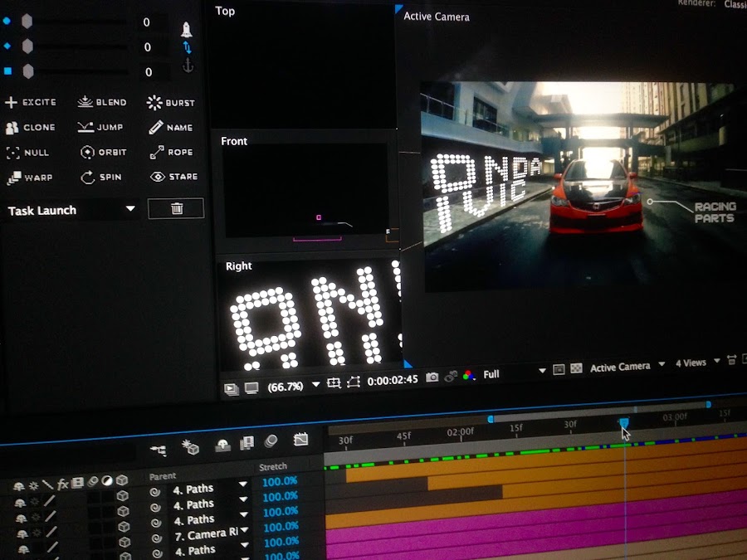This screenshot has height=560, width=747.
Task: Click the 03:00f mark on time ruler
Action: [x=675, y=416]
